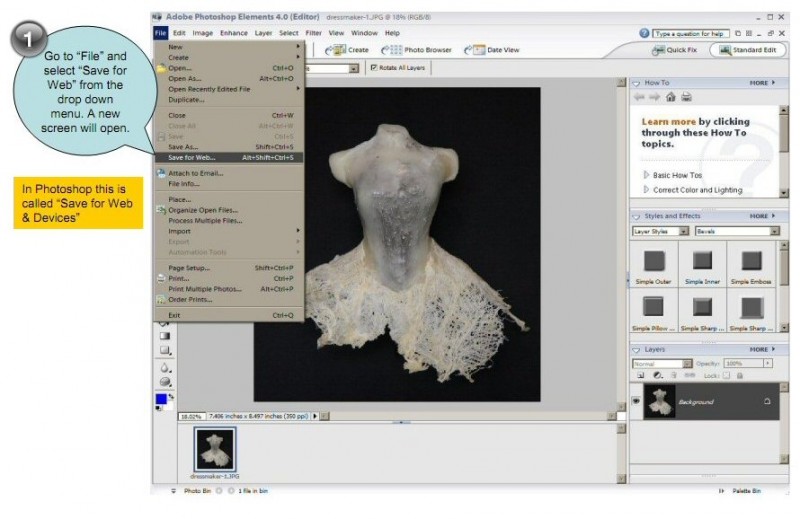
Task: Click the Opacity 100% field
Action: pyautogui.click(x=743, y=363)
